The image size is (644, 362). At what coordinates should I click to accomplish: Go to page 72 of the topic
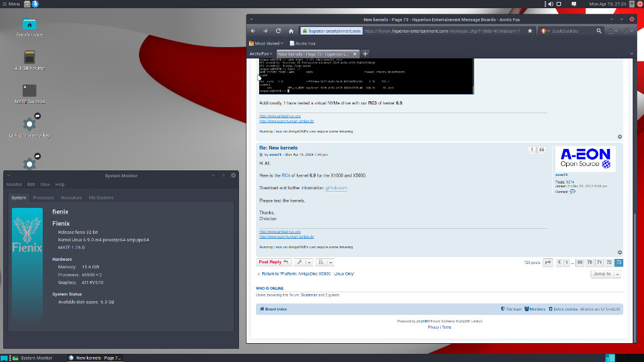coord(609,262)
